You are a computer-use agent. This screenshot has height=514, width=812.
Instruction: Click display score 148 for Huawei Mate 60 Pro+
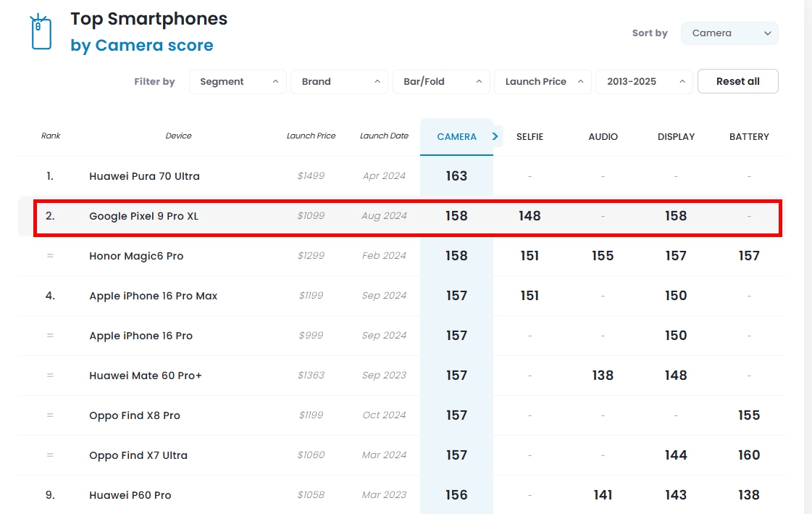tap(676, 376)
